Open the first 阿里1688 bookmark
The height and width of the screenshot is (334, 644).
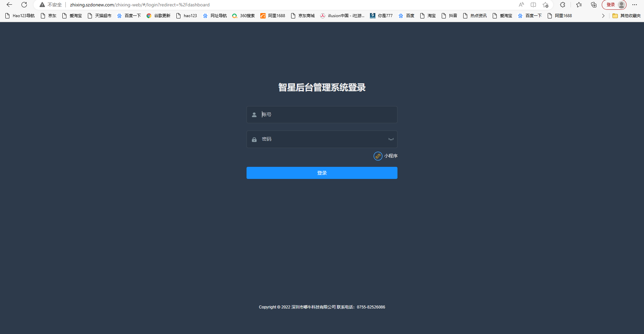tap(273, 16)
